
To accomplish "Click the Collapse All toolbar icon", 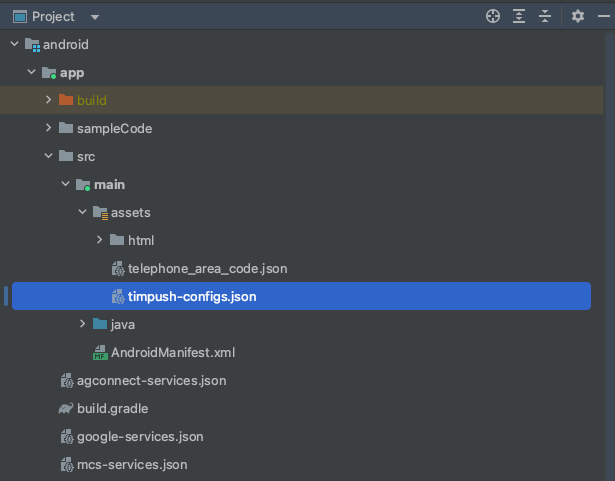I will [x=545, y=16].
